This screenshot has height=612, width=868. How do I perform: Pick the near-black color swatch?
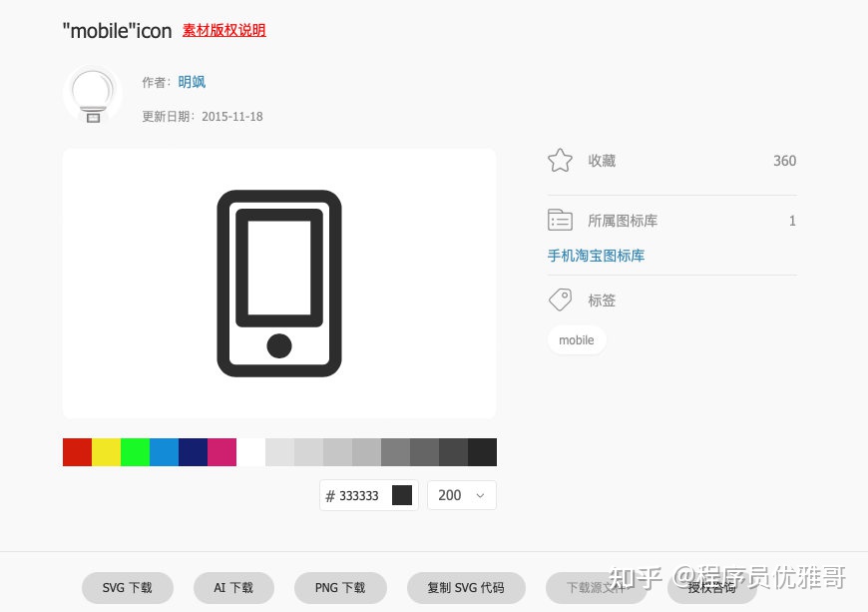pyautogui.click(x=482, y=452)
